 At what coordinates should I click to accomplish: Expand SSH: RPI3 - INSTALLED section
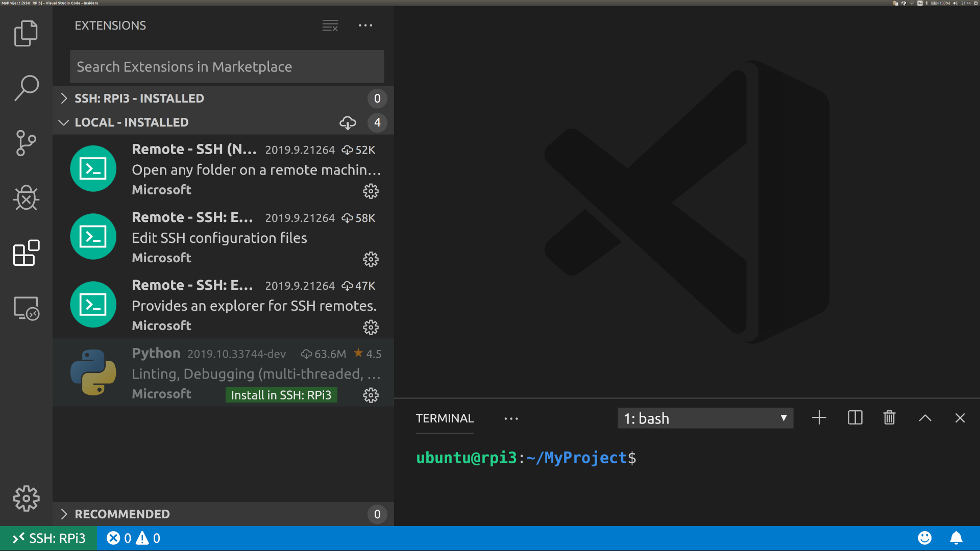click(223, 98)
